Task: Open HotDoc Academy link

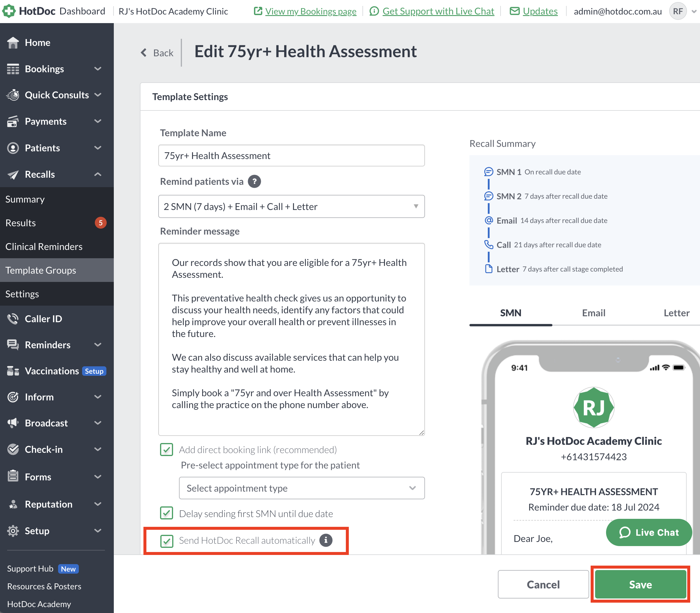Action: 39,604
